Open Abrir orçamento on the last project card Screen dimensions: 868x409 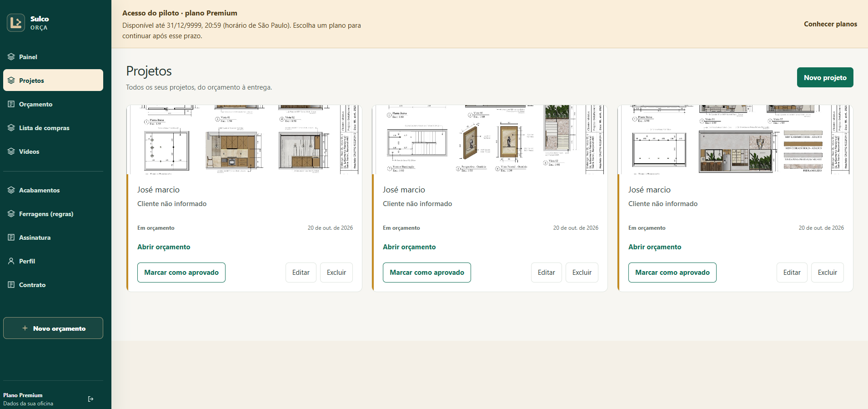[x=655, y=247]
